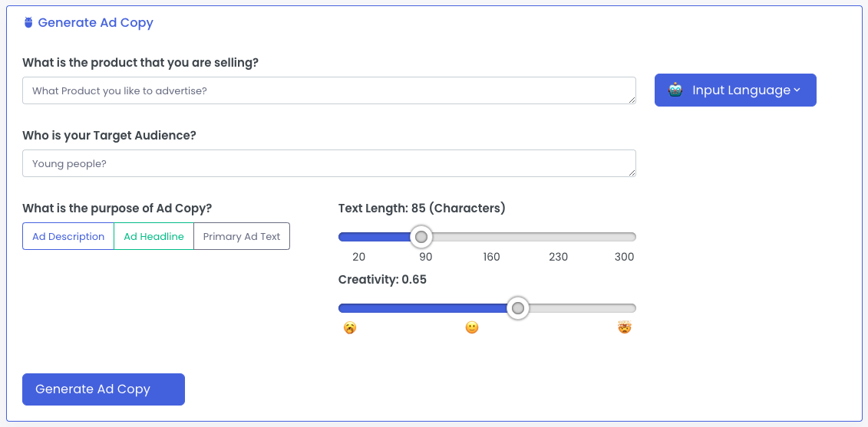Click the robot icon beside Generate Ad Copy heading

pyautogui.click(x=28, y=23)
